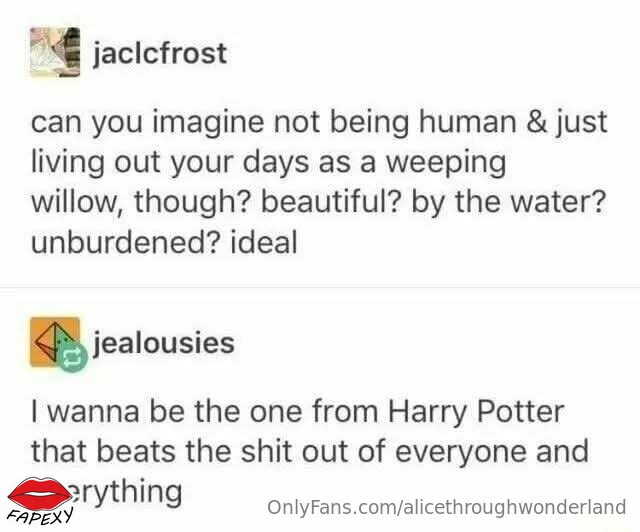Click 'beautiful?' in the first post
Viewport: 640px width, 532px height.
click(331, 202)
